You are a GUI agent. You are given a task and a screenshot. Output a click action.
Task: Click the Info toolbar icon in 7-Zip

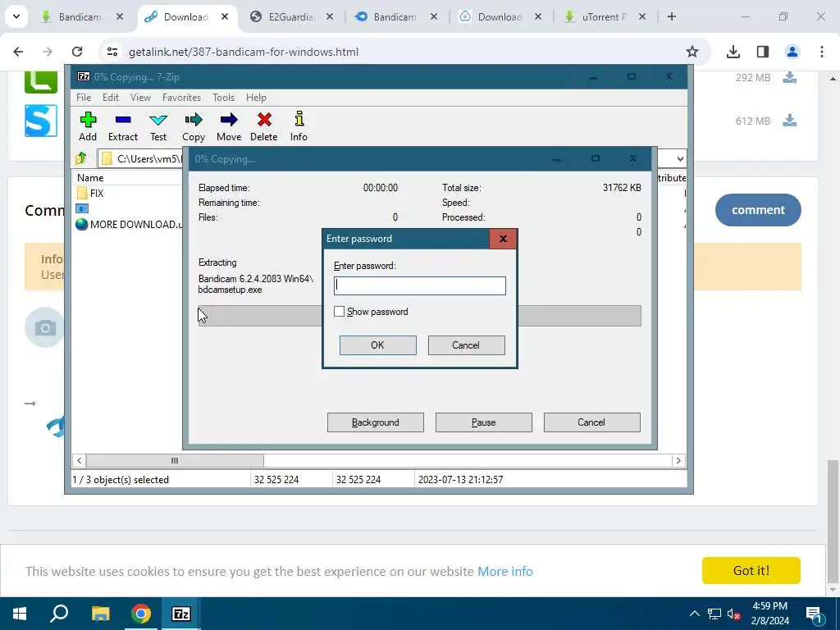(x=299, y=126)
